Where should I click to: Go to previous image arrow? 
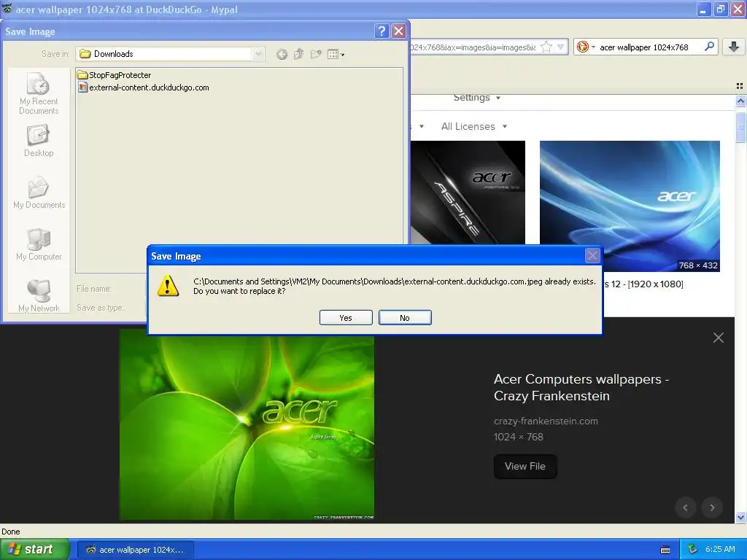(x=685, y=507)
